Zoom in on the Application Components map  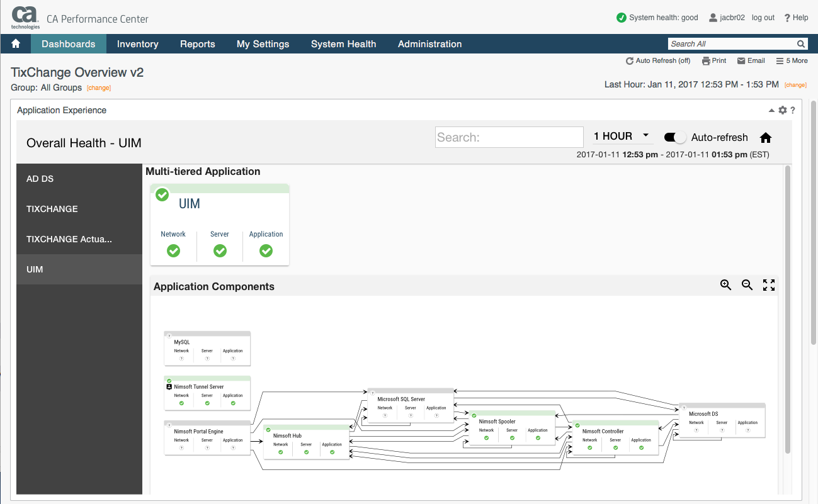pyautogui.click(x=725, y=285)
